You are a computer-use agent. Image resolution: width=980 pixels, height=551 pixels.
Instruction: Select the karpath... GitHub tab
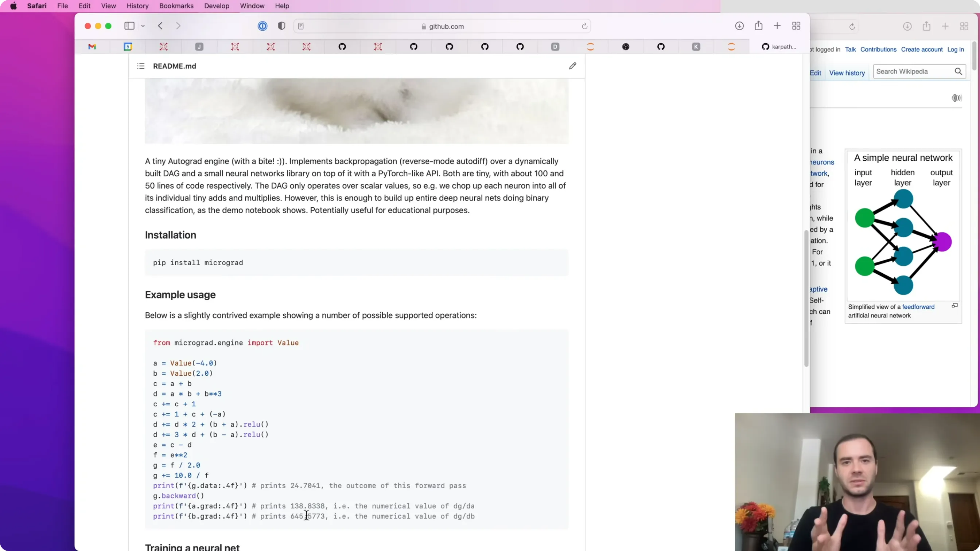coord(779,47)
